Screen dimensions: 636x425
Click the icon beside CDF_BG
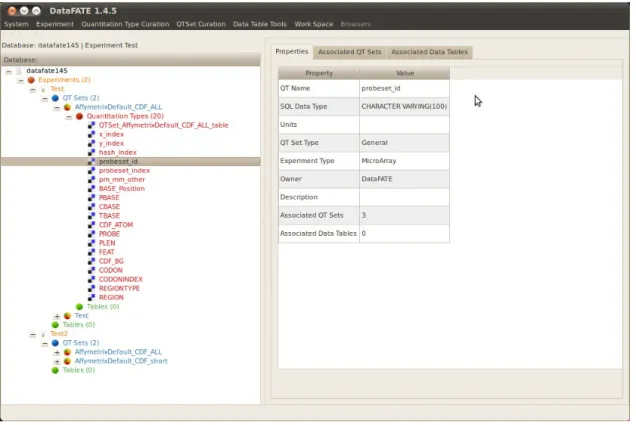pos(92,261)
